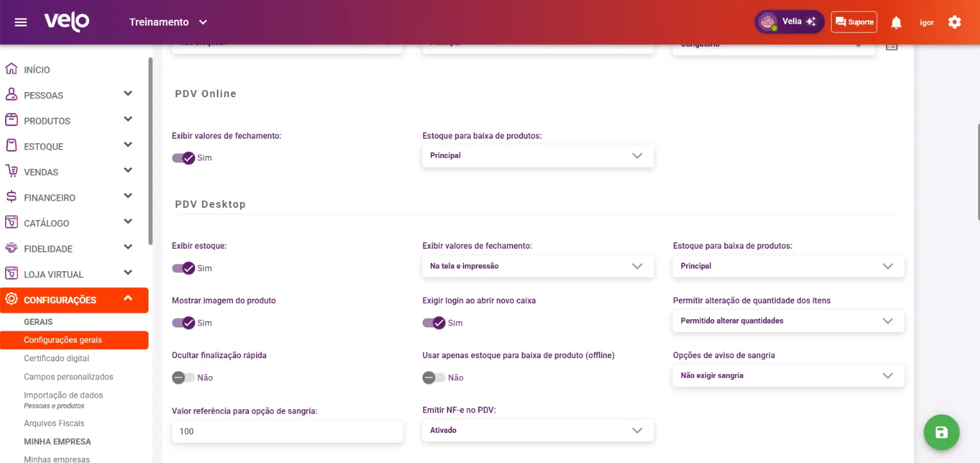The width and height of the screenshot is (980, 463).
Task: Enable Ocultar finalização rápida switch
Action: pos(184,377)
